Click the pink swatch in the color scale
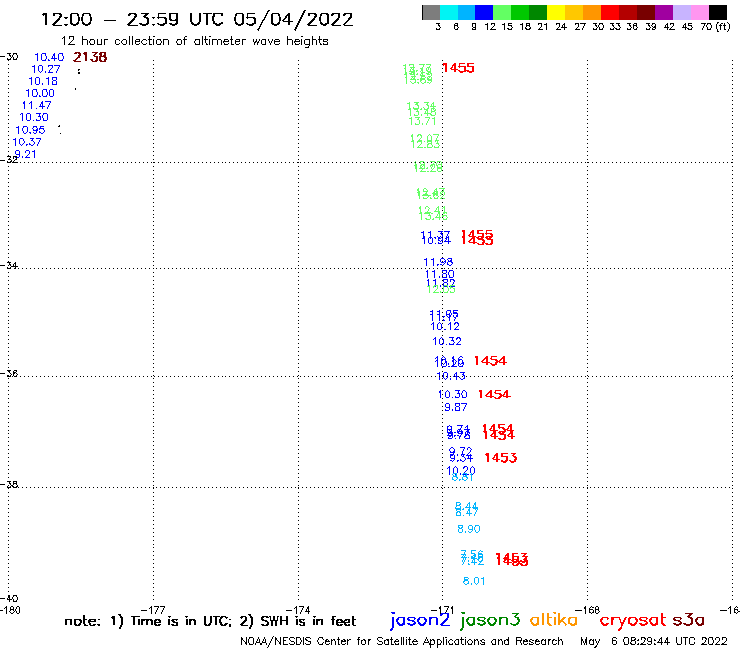The width and height of the screenshot is (740, 650). pos(699,12)
